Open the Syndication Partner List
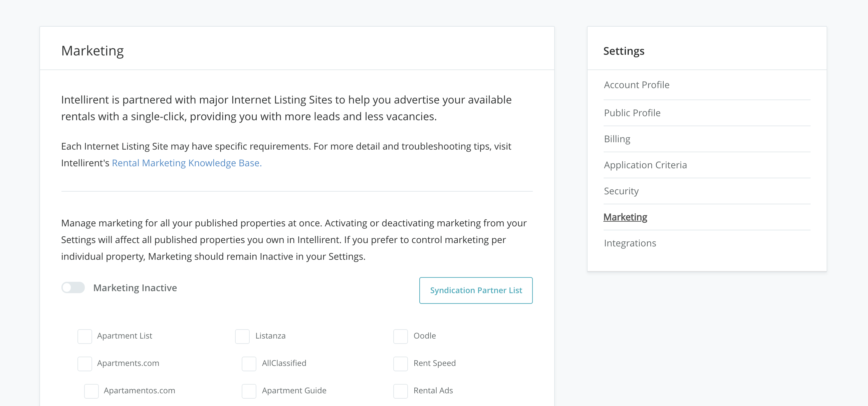The image size is (868, 406). tap(475, 290)
